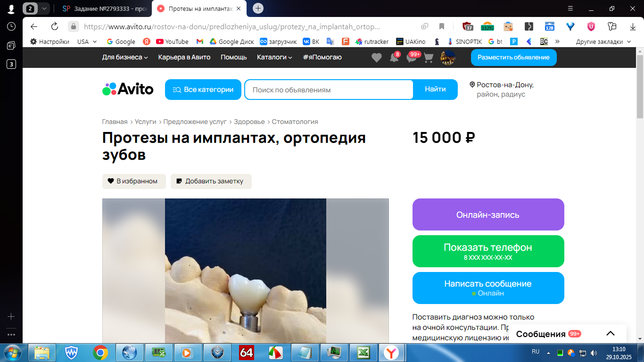Show more bookmarks chevron
644x362 pixels.
pyautogui.click(x=557, y=41)
